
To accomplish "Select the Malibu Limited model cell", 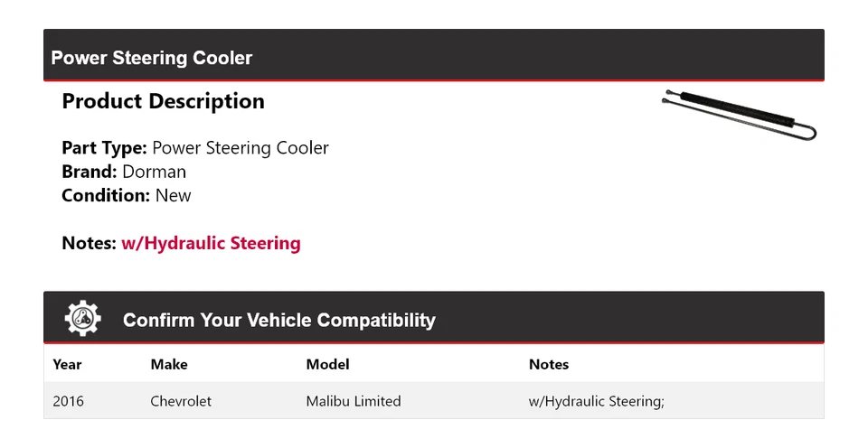I will point(353,401).
